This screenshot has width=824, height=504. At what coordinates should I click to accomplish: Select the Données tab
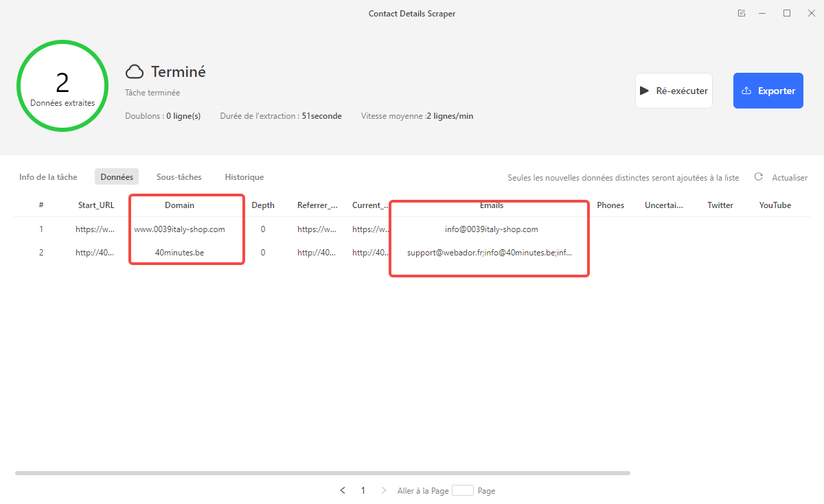pos(117,177)
